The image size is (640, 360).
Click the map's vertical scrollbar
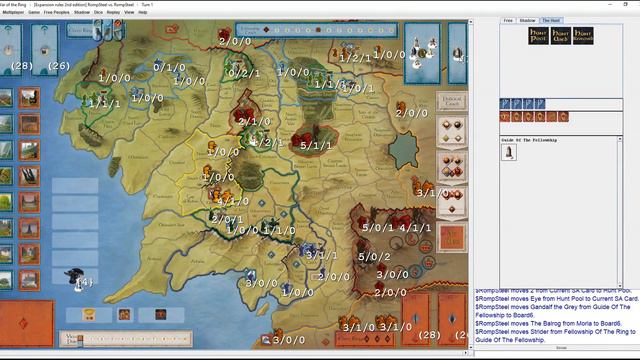(x=471, y=184)
